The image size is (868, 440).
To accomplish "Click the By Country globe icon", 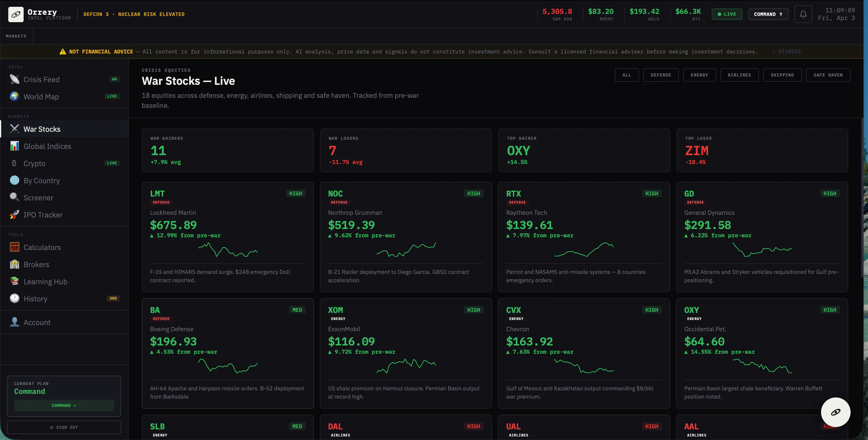I will coord(14,180).
